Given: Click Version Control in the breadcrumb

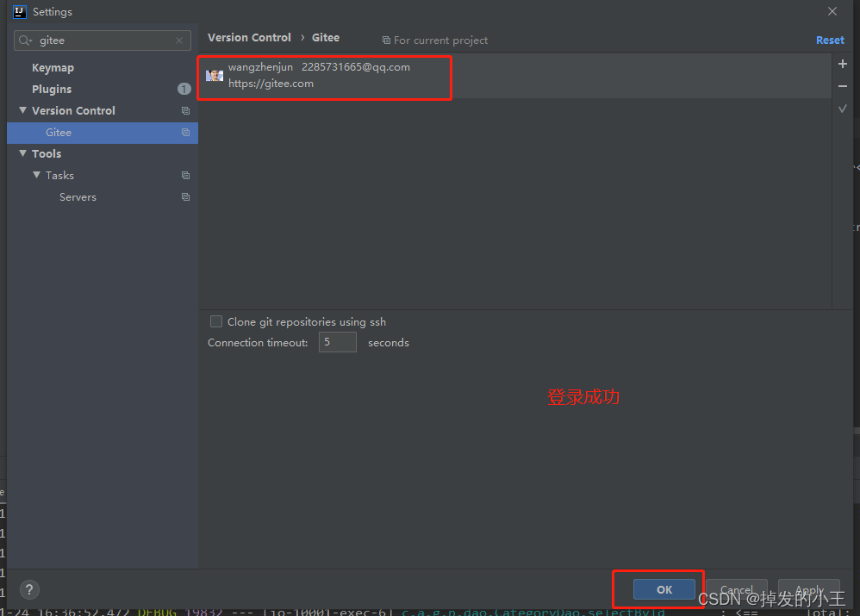Looking at the screenshot, I should [x=249, y=38].
